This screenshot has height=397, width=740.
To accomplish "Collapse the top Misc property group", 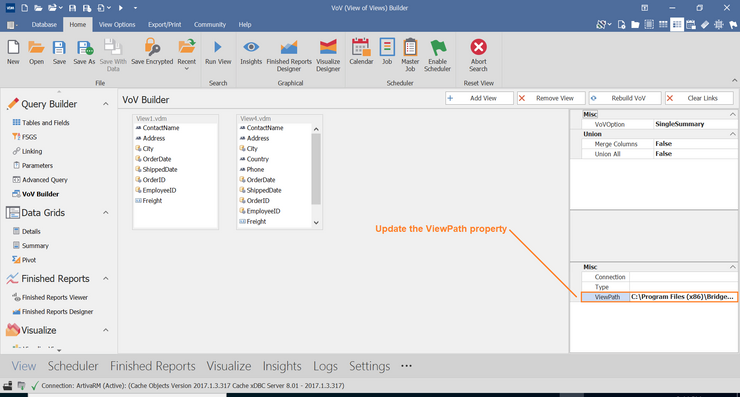I will 732,114.
